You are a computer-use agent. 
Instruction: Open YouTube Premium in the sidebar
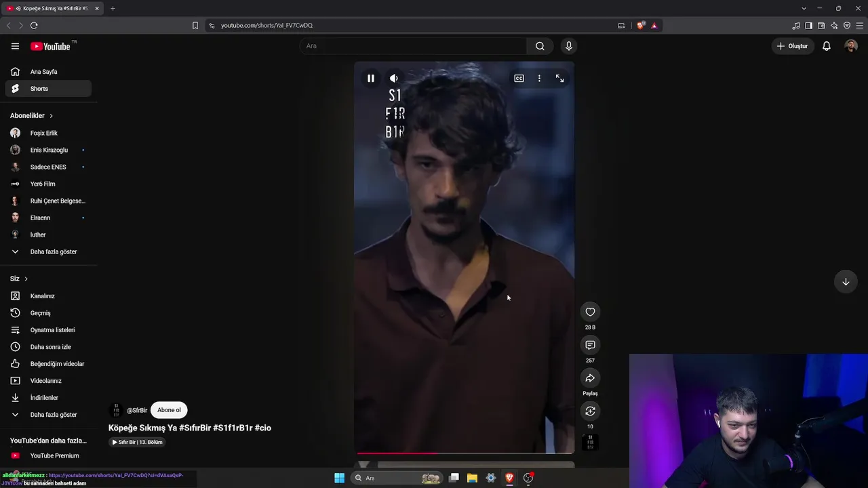[48, 456]
